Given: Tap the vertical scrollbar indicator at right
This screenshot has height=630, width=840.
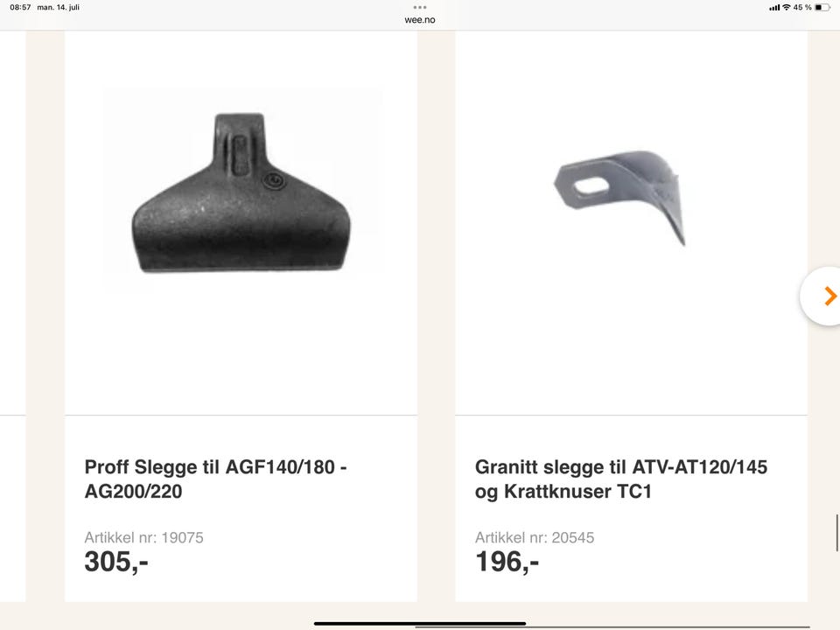Looking at the screenshot, I should 836,533.
